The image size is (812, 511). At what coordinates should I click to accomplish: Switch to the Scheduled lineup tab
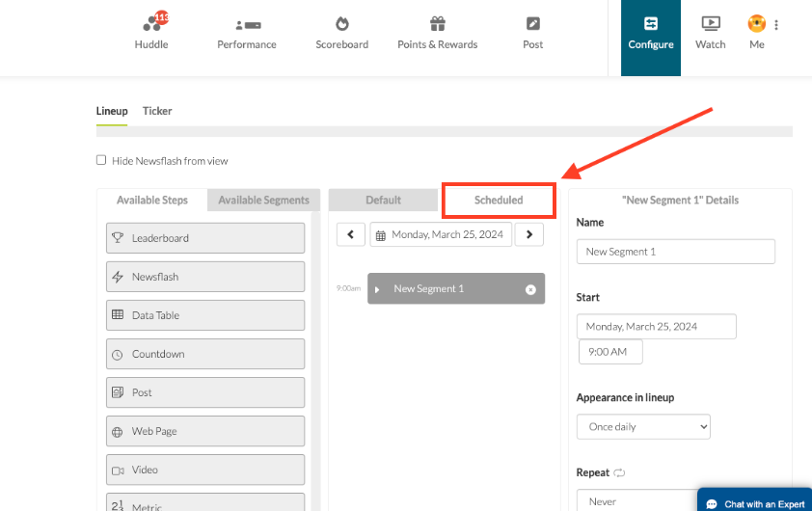point(499,200)
